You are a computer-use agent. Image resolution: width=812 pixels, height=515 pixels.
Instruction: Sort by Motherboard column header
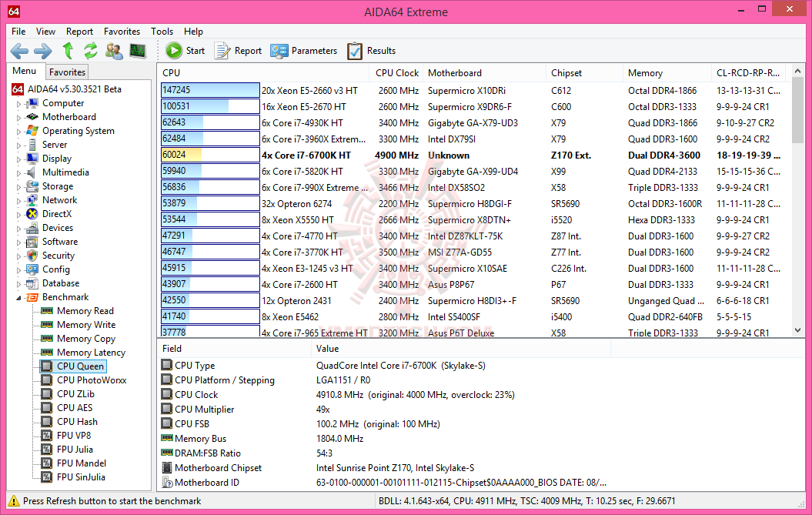[x=484, y=73]
